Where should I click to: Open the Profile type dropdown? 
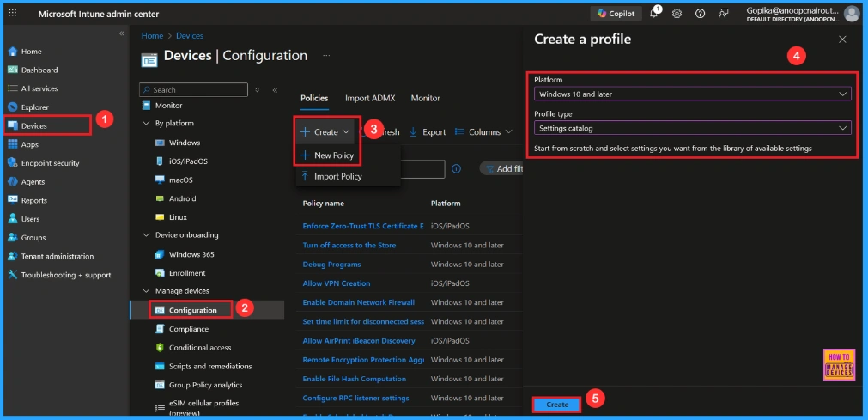[693, 128]
